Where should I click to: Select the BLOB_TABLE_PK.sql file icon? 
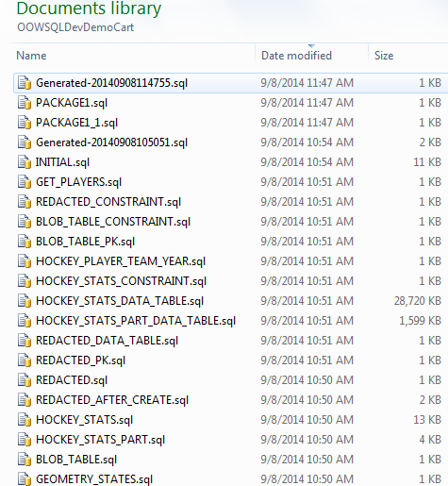[x=25, y=242]
